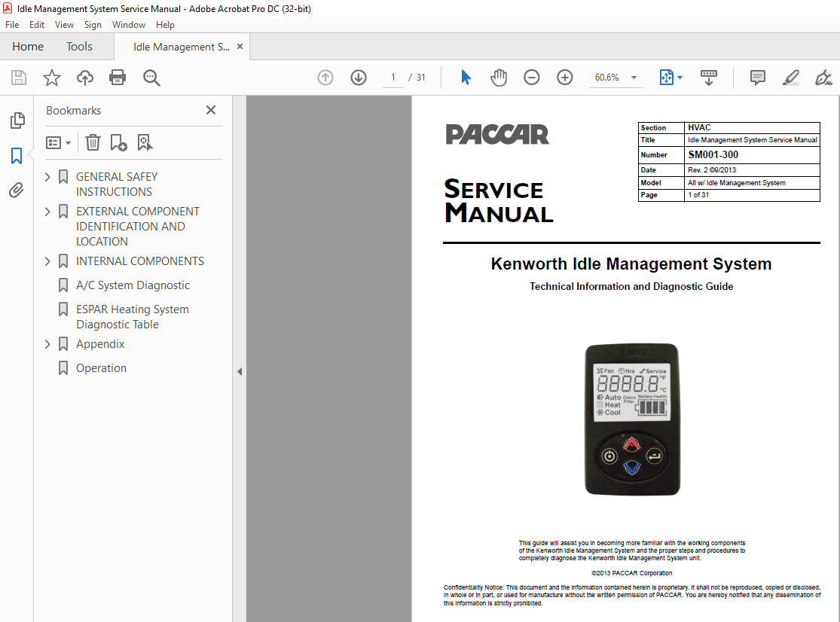The height and width of the screenshot is (622, 840).
Task: Open the Edit menu
Action: click(x=37, y=25)
